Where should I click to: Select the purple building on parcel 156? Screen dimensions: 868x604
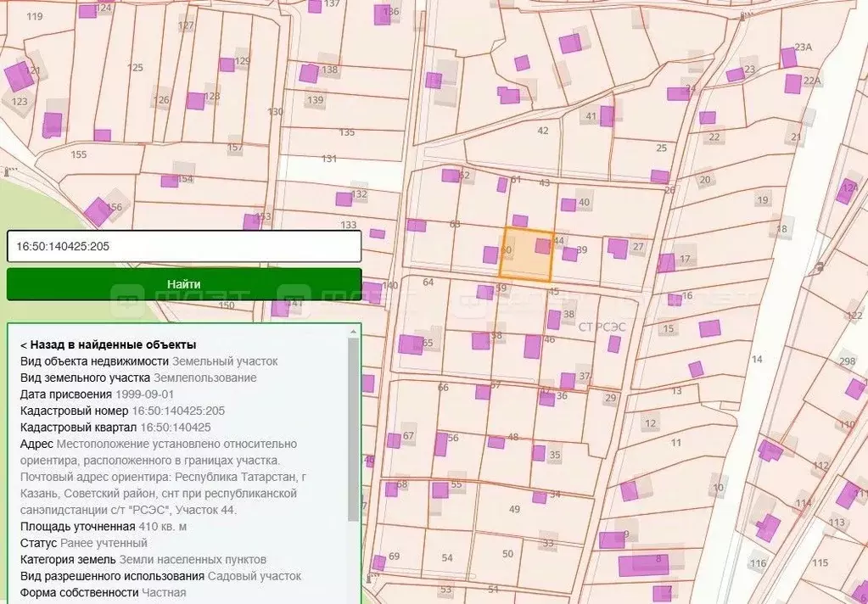(97, 211)
